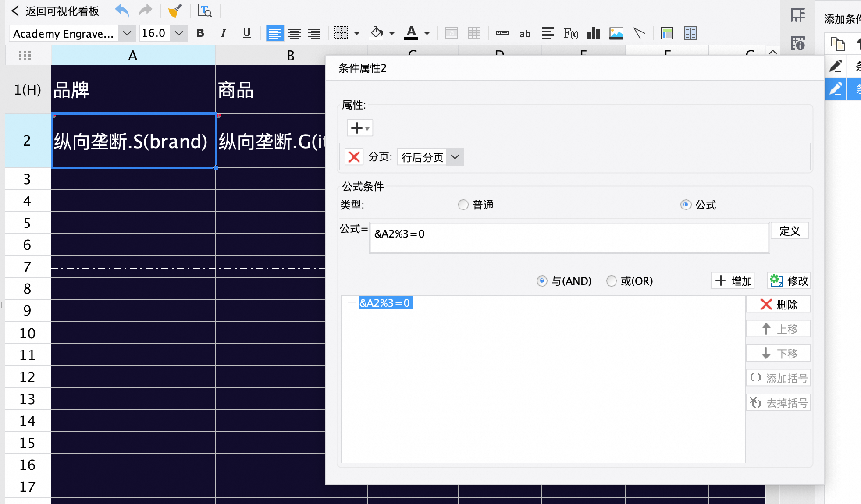Insert rich text lines icon

[548, 33]
